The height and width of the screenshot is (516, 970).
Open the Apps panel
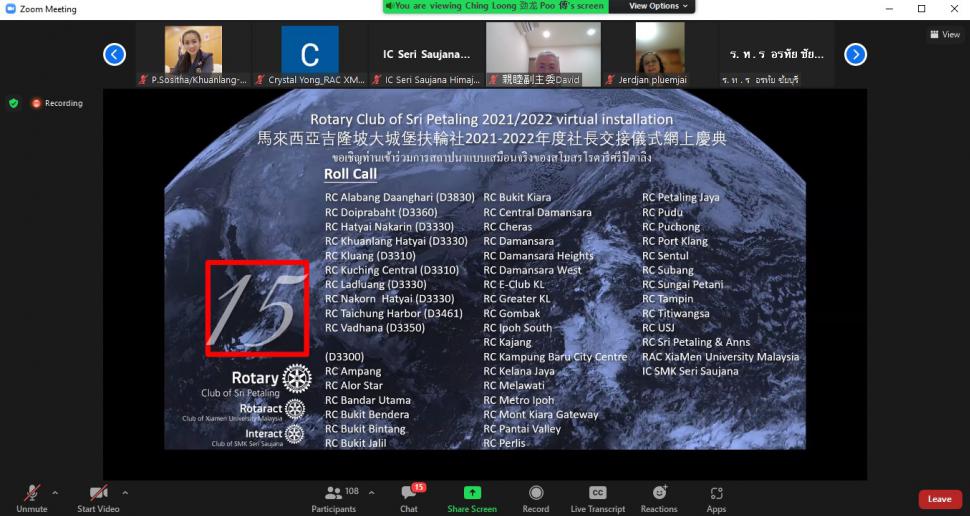[x=716, y=498]
